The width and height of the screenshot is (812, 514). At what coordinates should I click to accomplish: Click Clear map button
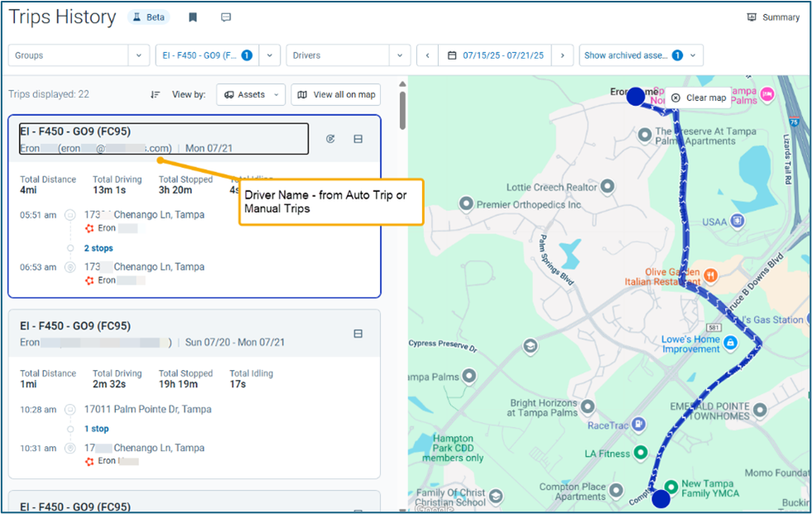[699, 98]
